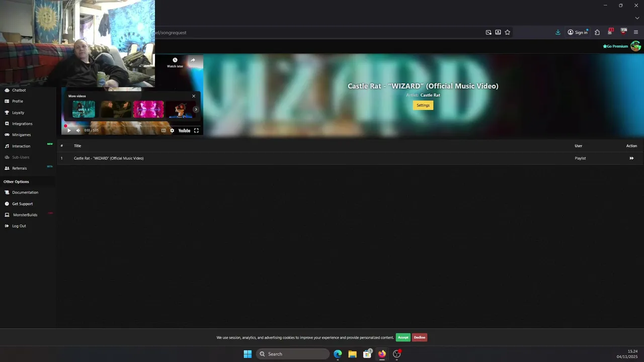The image size is (644, 362).
Task: Open the Windows Start menu
Action: point(248,354)
